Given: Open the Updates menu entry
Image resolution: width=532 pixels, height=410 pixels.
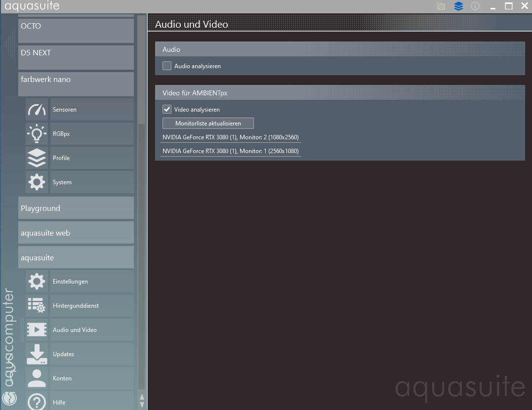Looking at the screenshot, I should pos(92,354).
